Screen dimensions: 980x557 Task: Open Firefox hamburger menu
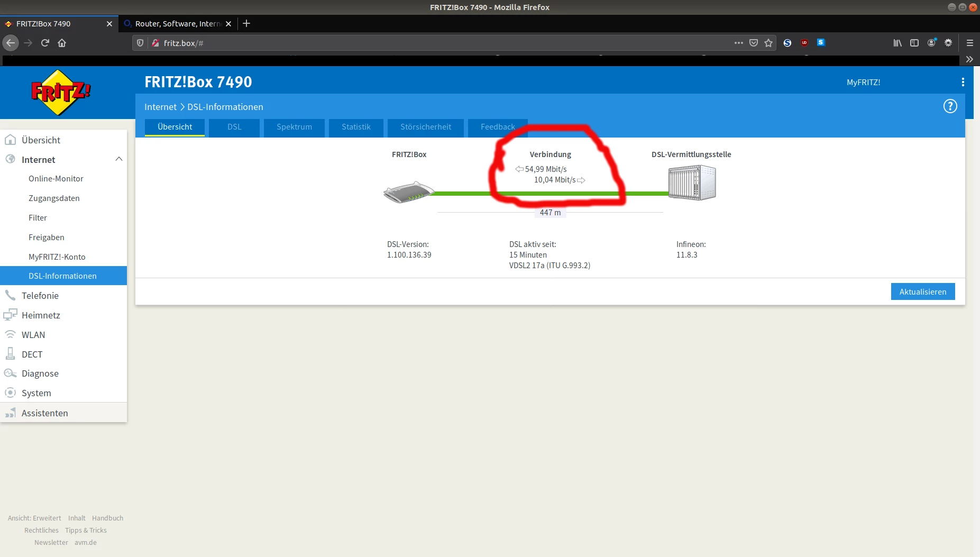click(969, 43)
